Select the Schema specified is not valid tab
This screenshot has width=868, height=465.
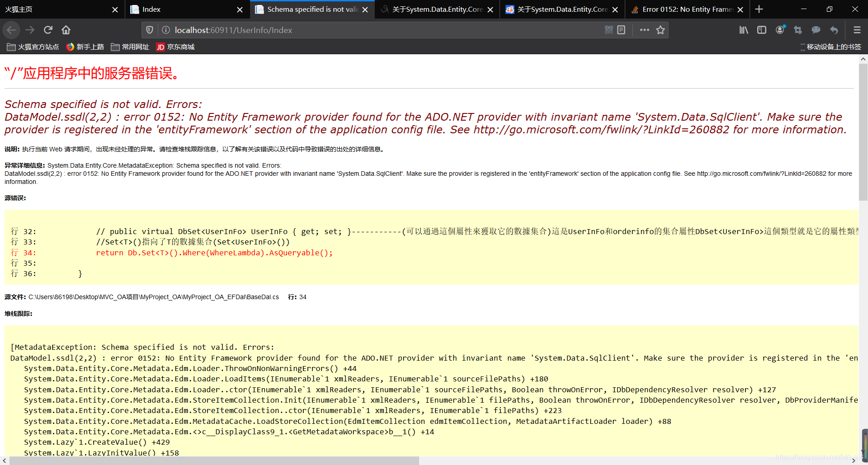tap(312, 9)
